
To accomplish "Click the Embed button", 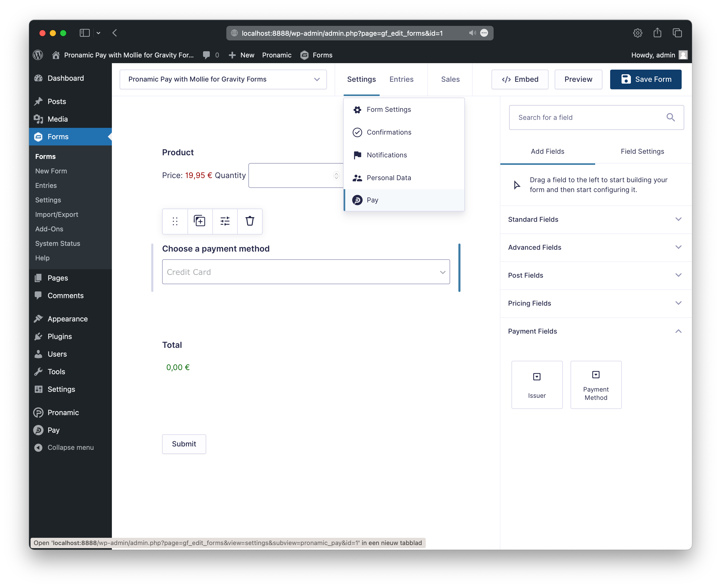I will click(x=520, y=79).
